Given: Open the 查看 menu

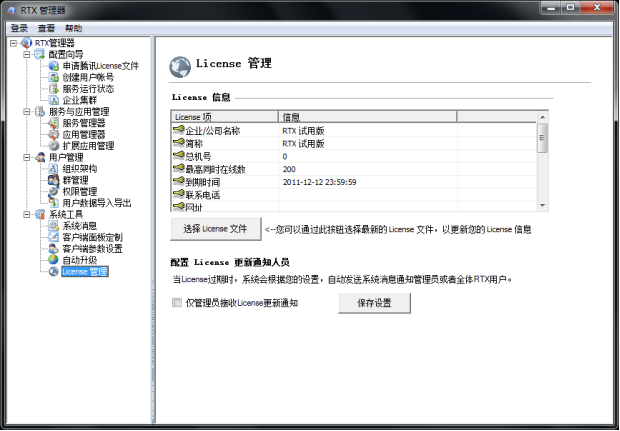Looking at the screenshot, I should [x=46, y=28].
